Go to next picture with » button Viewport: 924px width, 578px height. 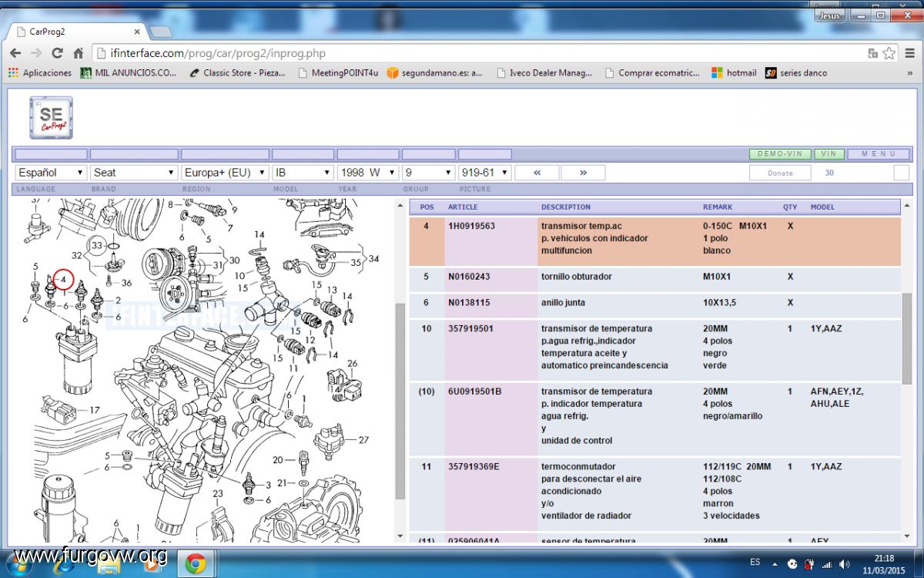click(583, 173)
